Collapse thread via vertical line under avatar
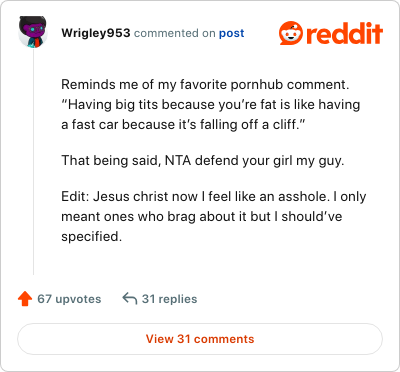 point(33,162)
